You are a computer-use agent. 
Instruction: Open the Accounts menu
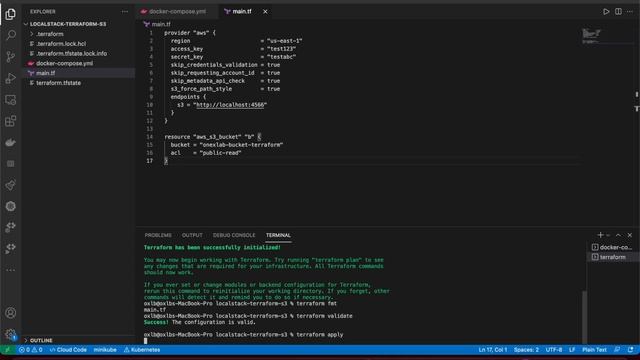click(11, 313)
